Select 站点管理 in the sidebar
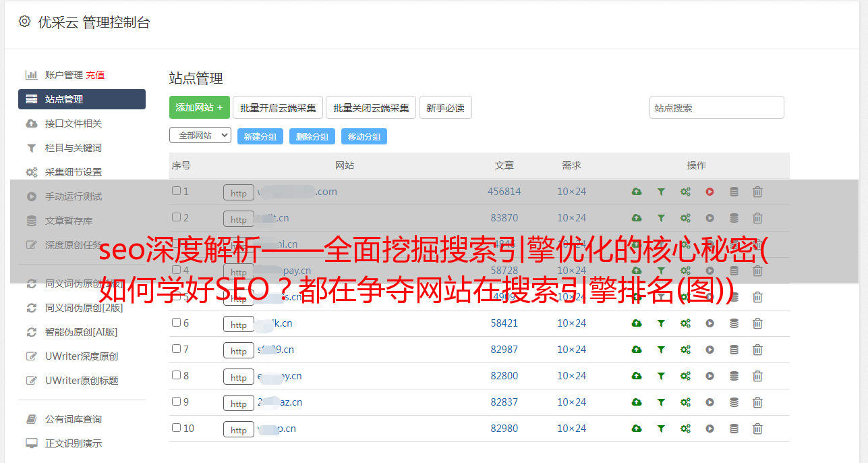The height and width of the screenshot is (463, 868). [82, 99]
